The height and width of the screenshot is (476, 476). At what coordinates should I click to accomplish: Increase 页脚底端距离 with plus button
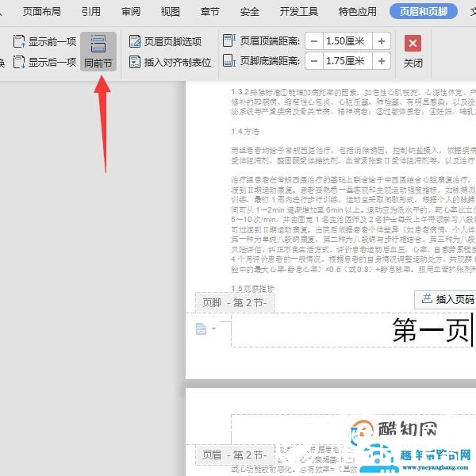[382, 61]
